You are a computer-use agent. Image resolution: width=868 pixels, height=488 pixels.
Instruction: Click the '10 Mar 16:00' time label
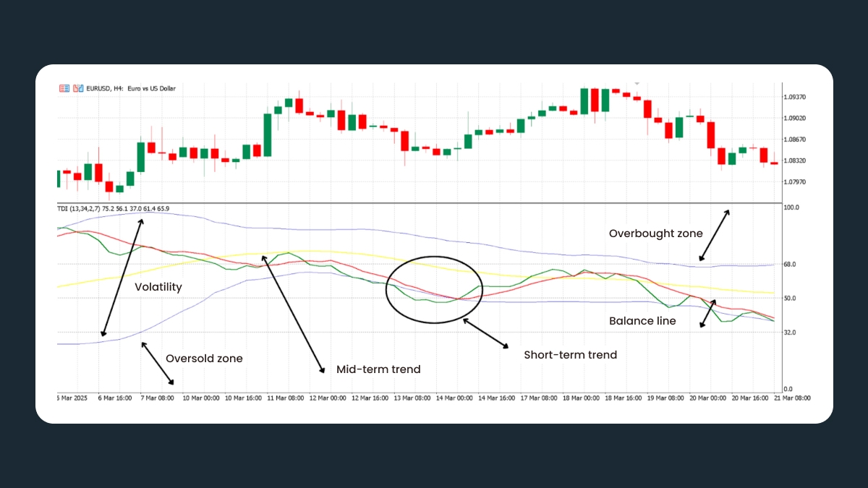point(242,398)
